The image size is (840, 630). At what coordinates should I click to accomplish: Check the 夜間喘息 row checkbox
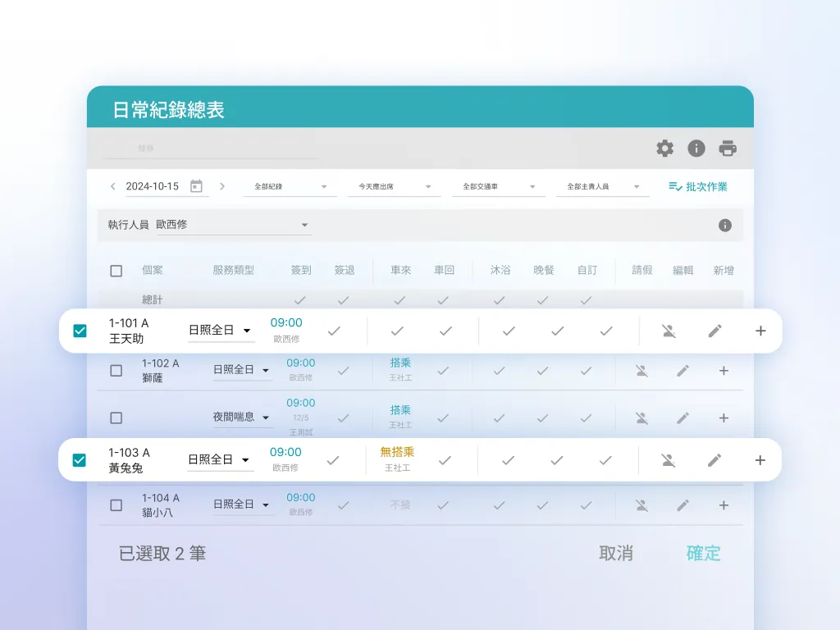pyautogui.click(x=116, y=418)
